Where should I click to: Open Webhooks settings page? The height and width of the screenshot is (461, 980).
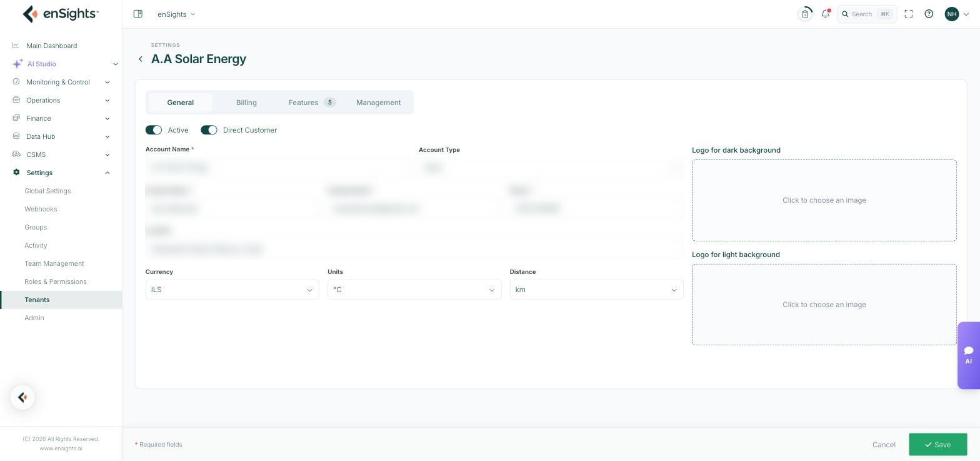point(41,209)
